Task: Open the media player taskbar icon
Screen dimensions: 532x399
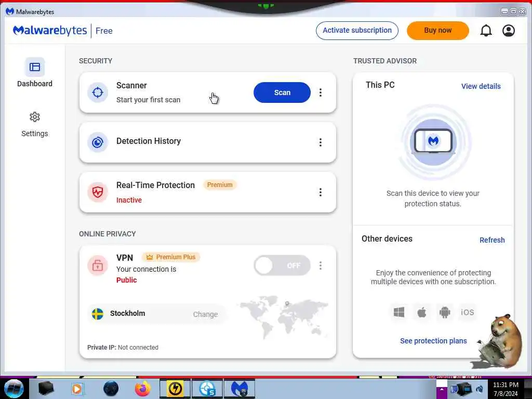Action: pyautogui.click(x=77, y=389)
